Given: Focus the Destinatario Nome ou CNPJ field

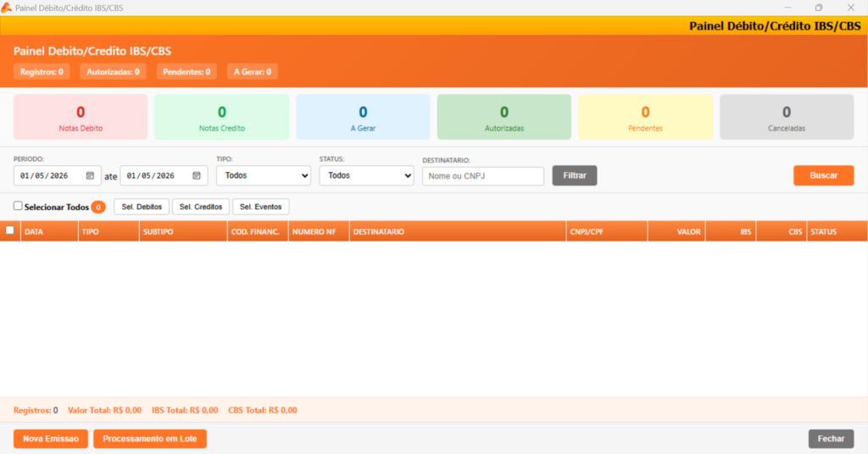Looking at the screenshot, I should pyautogui.click(x=483, y=176).
